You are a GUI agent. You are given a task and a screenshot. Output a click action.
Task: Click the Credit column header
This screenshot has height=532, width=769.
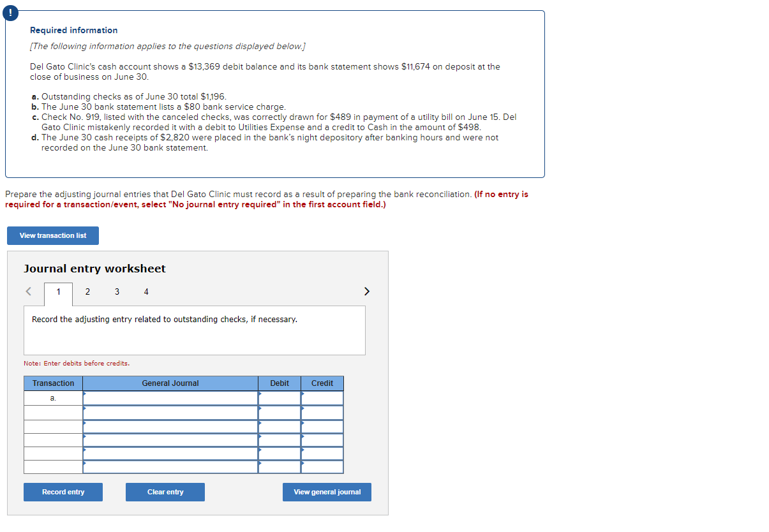click(322, 383)
